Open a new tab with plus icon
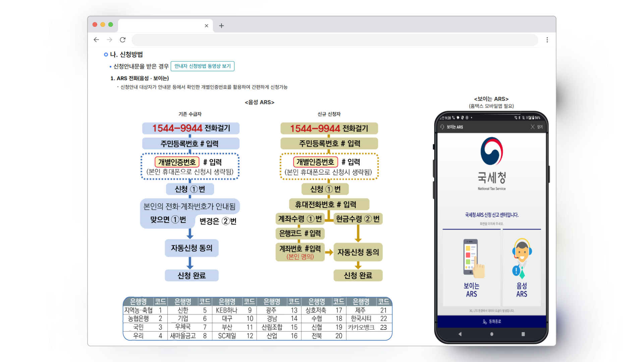Image resolution: width=644 pixels, height=362 pixels. click(221, 26)
